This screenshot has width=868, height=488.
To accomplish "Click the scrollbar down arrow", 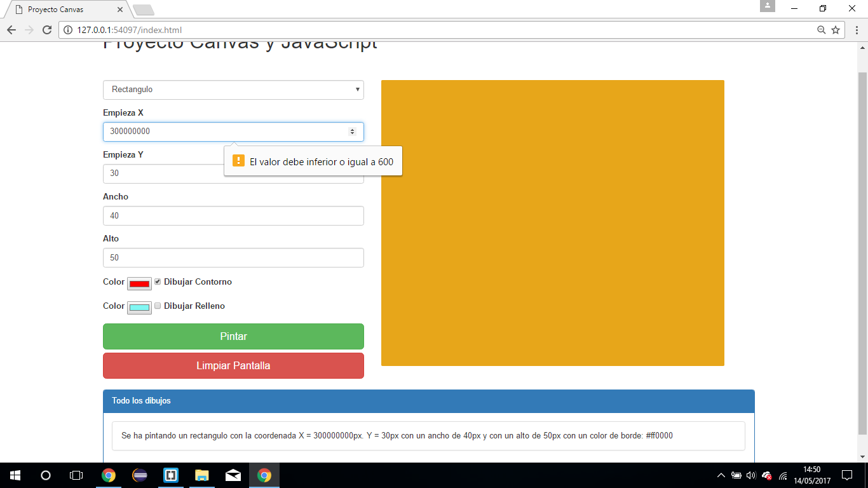I will coord(862,457).
